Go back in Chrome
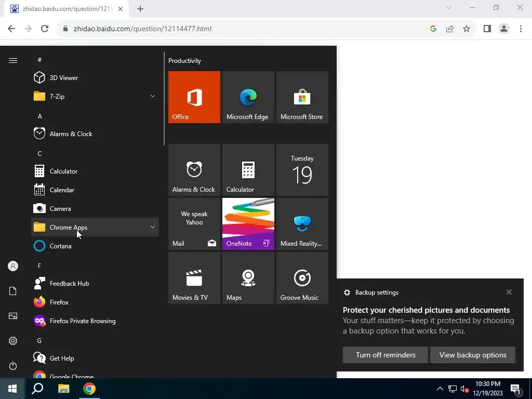532x399 pixels. (11, 29)
